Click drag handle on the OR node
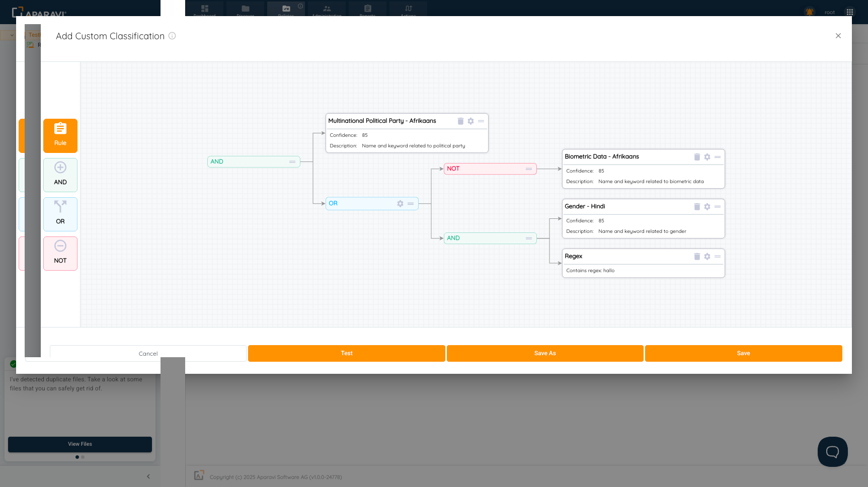 point(411,204)
